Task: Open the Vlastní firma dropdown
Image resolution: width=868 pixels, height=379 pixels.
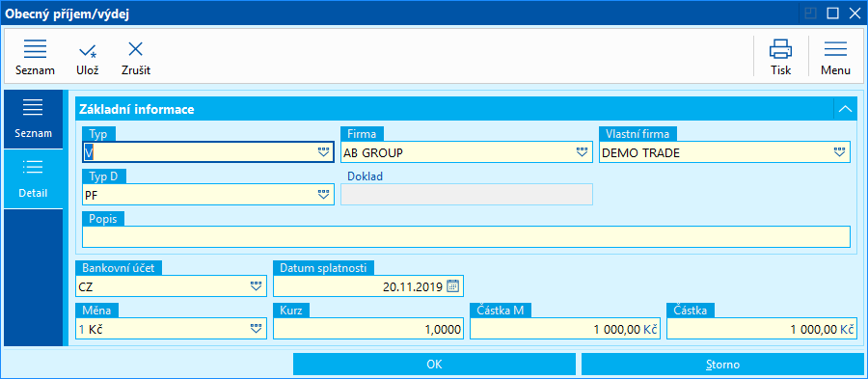Action: (840, 152)
